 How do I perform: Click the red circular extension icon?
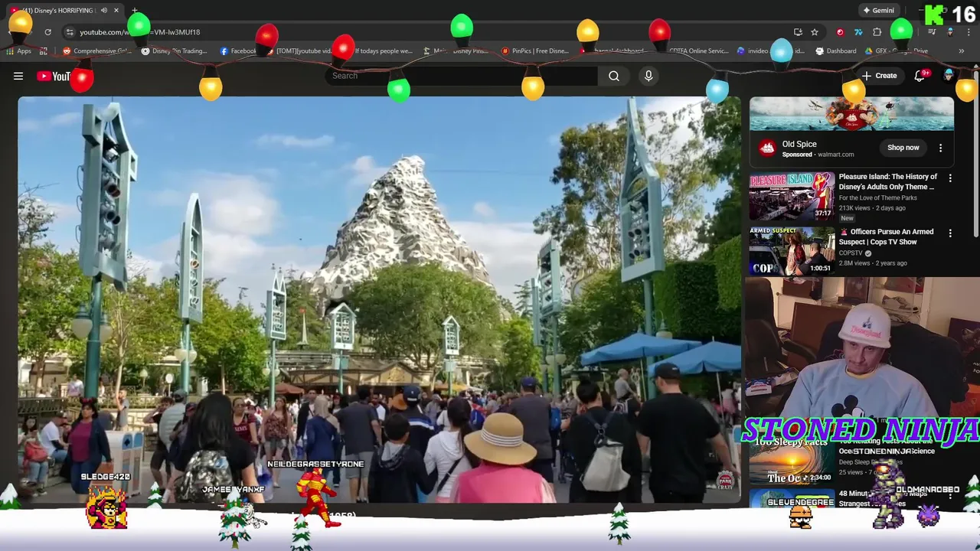[840, 32]
